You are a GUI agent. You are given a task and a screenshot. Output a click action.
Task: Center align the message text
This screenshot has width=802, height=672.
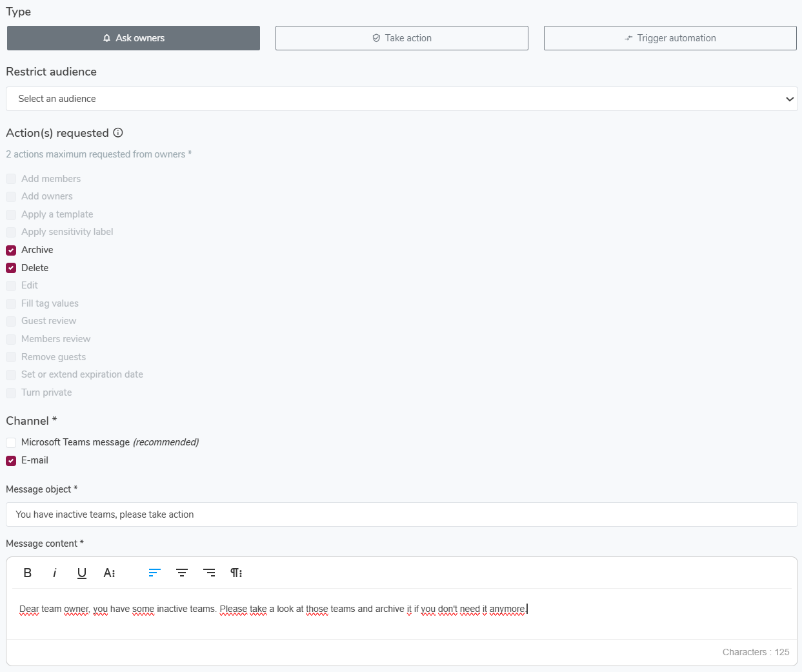[182, 573]
